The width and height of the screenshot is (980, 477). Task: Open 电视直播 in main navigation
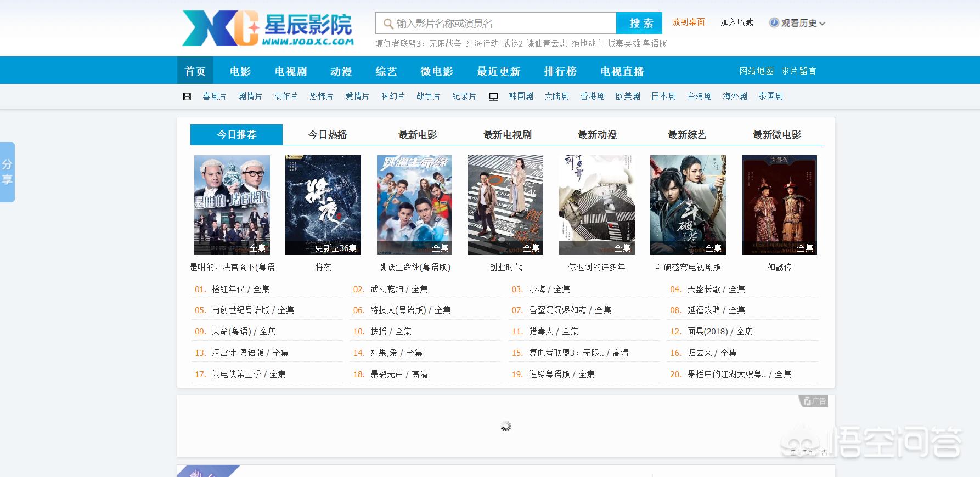click(x=622, y=71)
